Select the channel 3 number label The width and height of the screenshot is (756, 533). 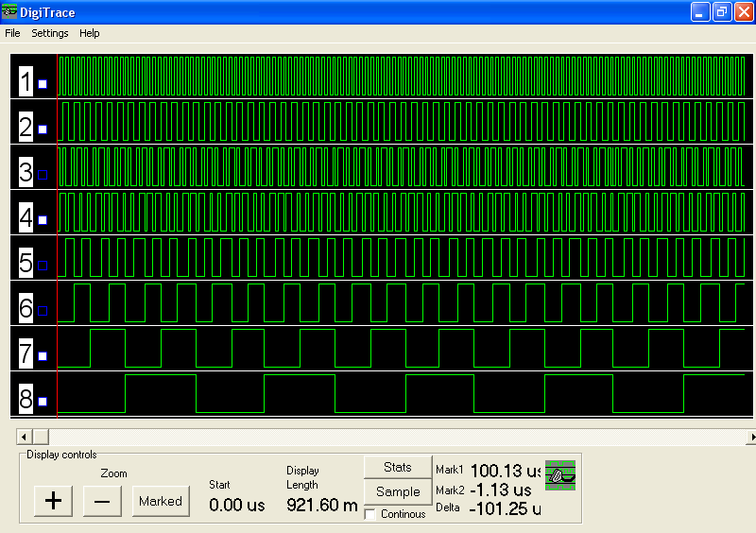click(26, 172)
